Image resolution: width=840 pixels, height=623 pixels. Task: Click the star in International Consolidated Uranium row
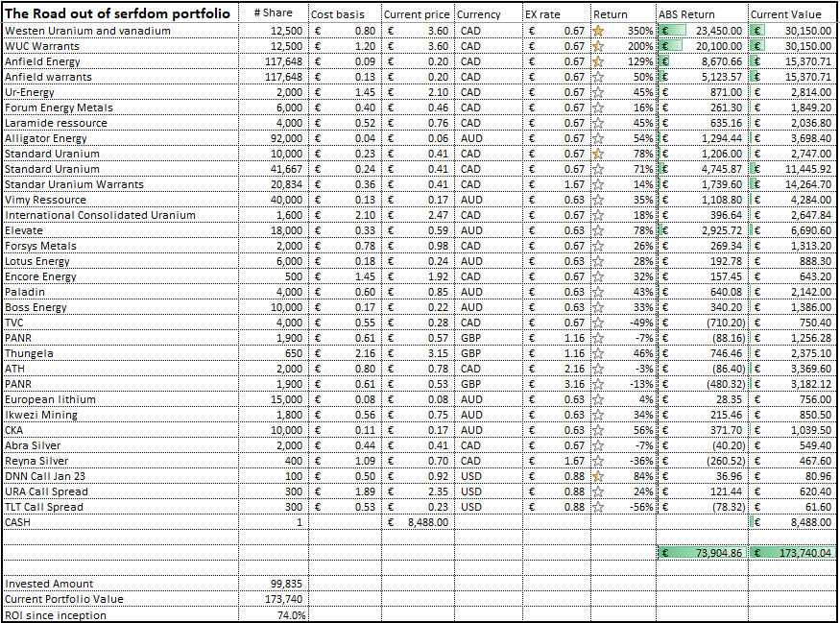598,215
